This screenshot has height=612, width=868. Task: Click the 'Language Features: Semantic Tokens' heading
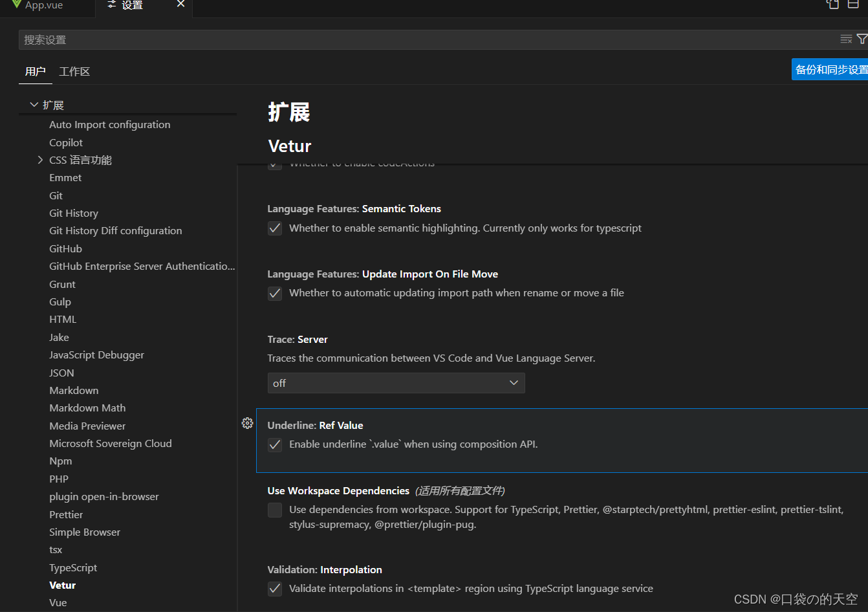[354, 209]
